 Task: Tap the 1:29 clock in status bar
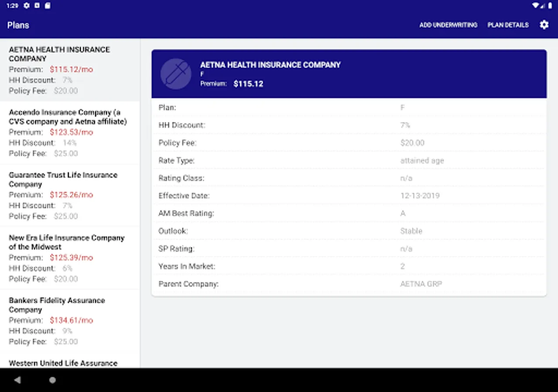tap(12, 6)
